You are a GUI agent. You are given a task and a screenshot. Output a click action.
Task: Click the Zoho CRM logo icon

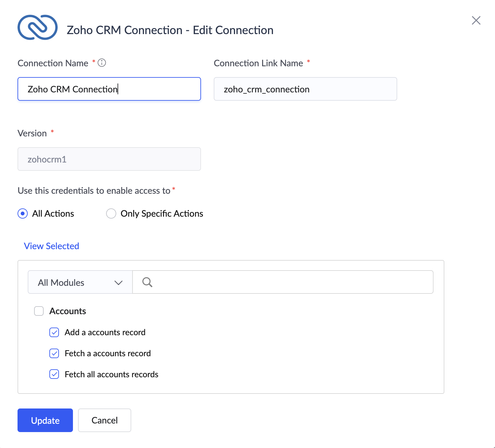tap(38, 27)
